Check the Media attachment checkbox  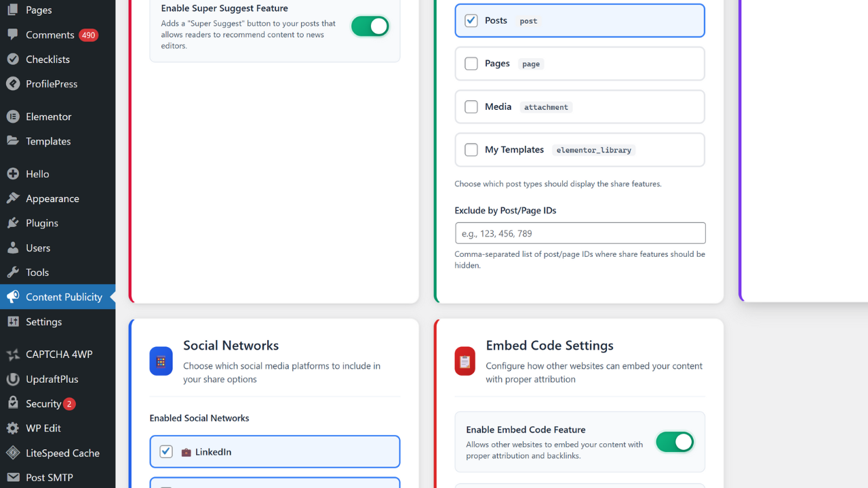(x=471, y=107)
